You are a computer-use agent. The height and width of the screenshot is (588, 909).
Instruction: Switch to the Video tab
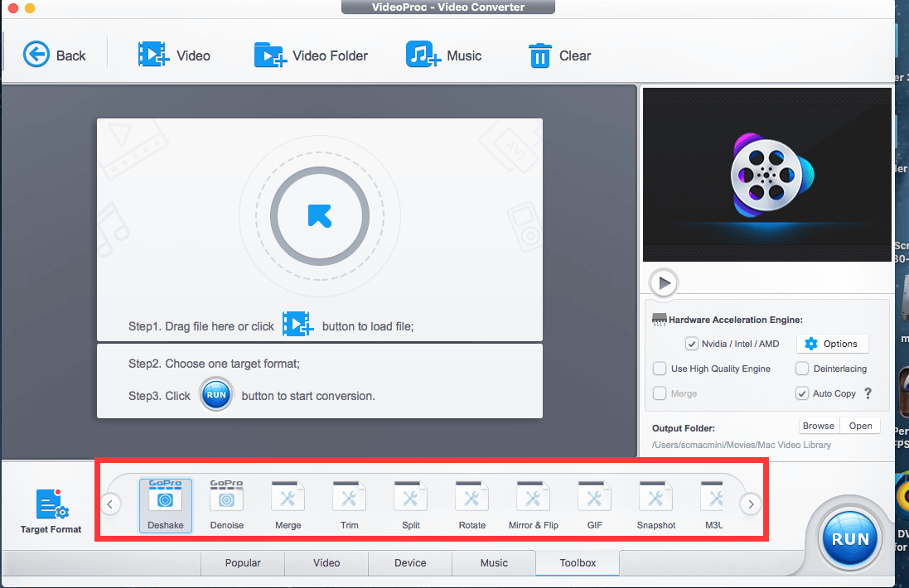tap(326, 563)
